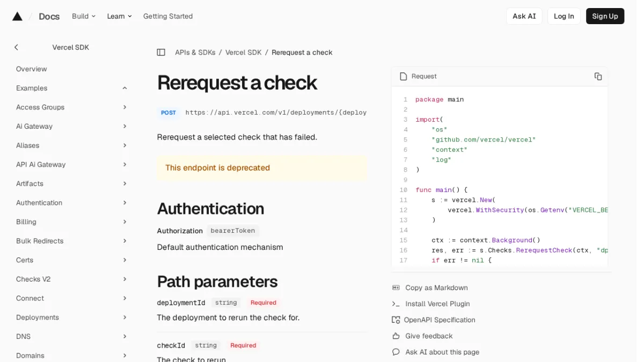Copy the request code with copy icon
Image resolution: width=644 pixels, height=362 pixels.
[598, 76]
